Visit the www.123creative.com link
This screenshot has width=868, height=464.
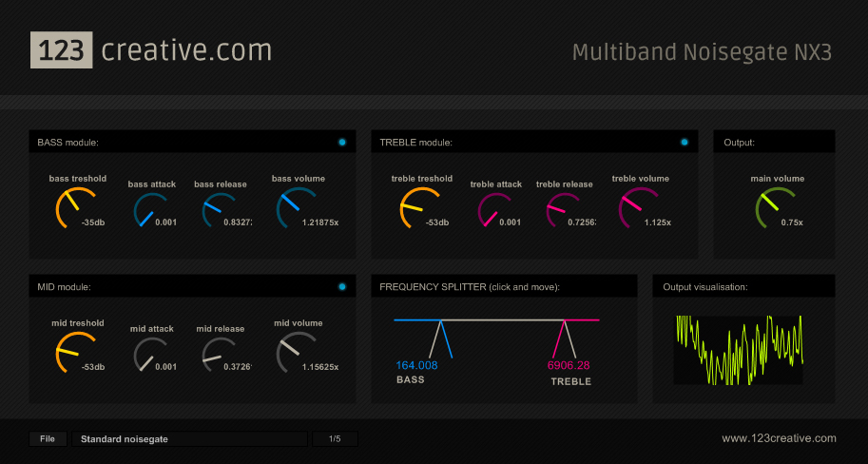(x=779, y=438)
